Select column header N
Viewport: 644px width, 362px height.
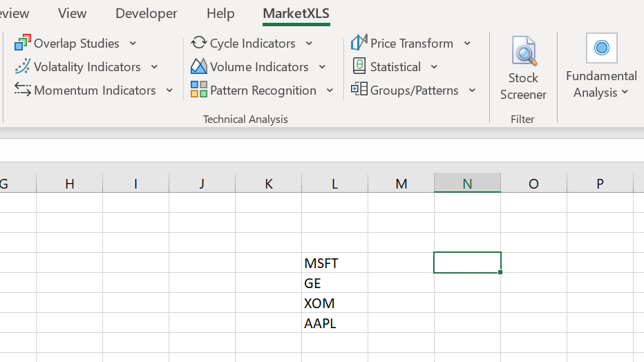[467, 183]
